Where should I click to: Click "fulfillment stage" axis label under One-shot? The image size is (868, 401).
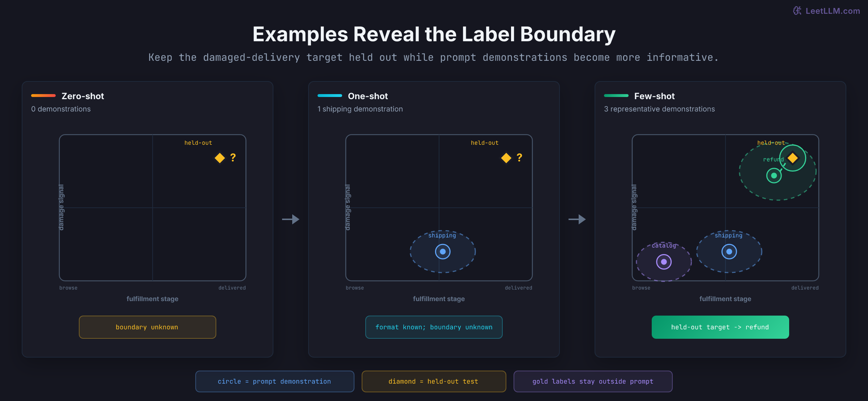(x=439, y=299)
